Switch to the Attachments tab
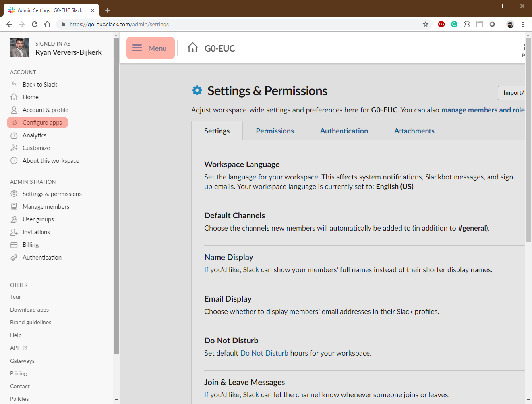The image size is (532, 404). [x=414, y=131]
